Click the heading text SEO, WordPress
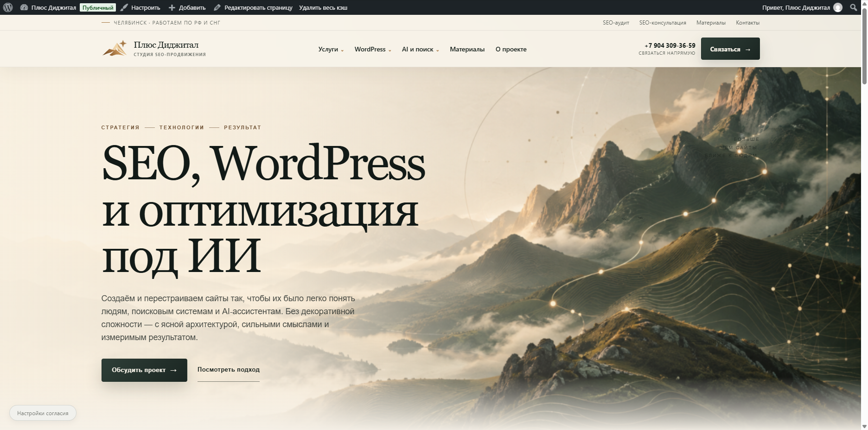The width and height of the screenshot is (868, 430). pos(263,163)
